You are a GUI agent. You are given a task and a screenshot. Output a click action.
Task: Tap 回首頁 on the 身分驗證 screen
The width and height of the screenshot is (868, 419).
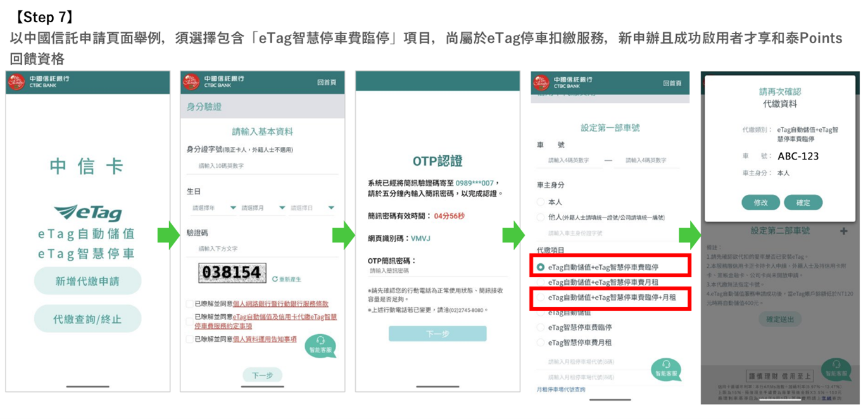[327, 83]
